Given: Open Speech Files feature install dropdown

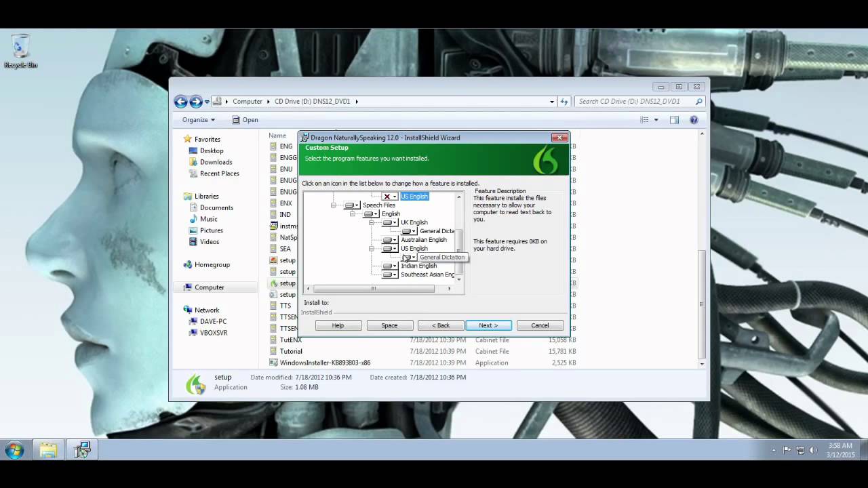Looking at the screenshot, I should [x=352, y=205].
